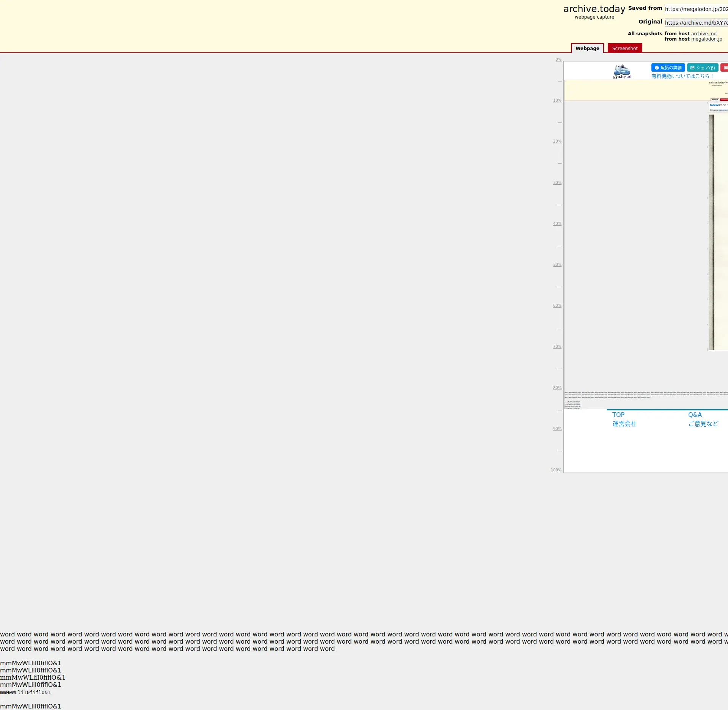Click the gyo.tc megalodon fish logo

click(x=622, y=71)
